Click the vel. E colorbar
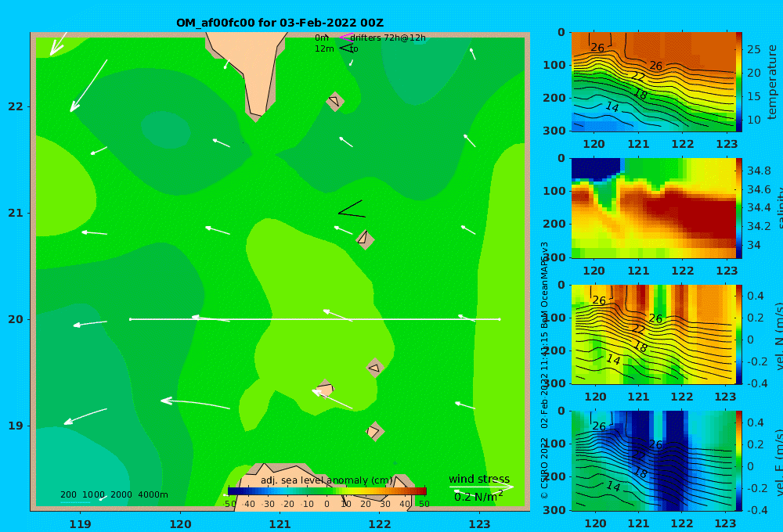The width and height of the screenshot is (783, 532). click(738, 461)
